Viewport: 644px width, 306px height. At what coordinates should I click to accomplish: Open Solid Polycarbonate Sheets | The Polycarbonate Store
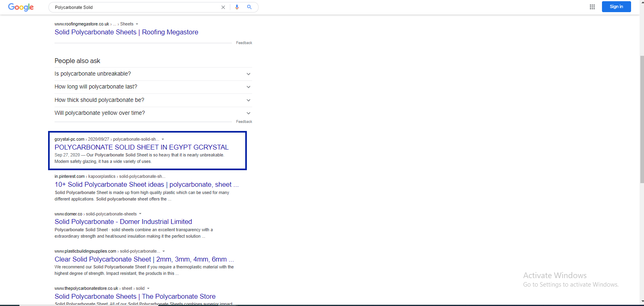(135, 296)
